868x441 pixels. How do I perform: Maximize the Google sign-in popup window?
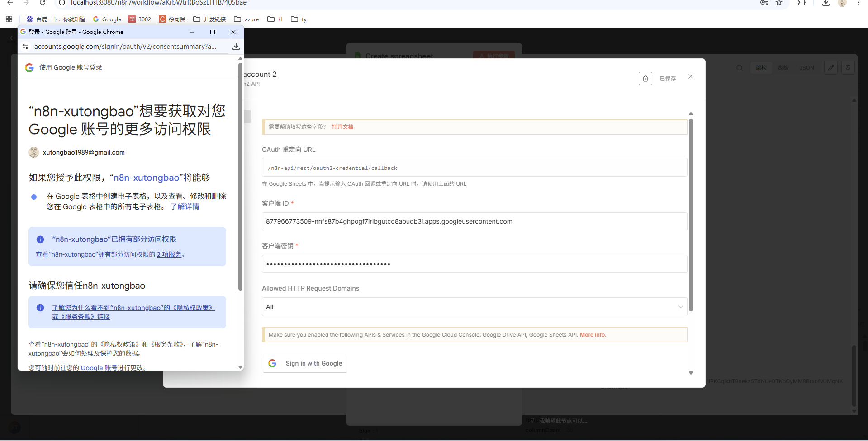[213, 32]
